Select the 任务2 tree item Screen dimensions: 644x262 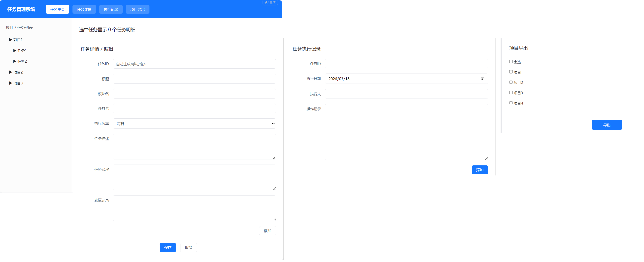coord(22,61)
